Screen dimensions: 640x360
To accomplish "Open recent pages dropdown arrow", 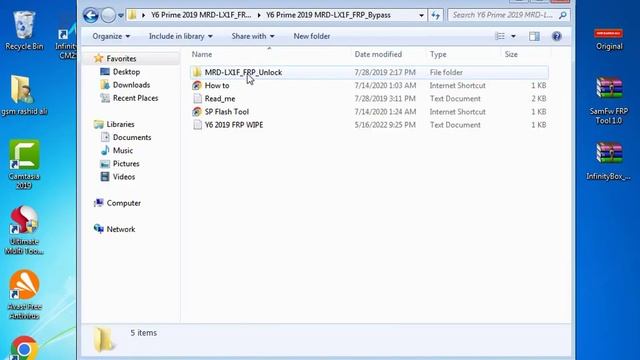I will pyautogui.click(x=121, y=16).
